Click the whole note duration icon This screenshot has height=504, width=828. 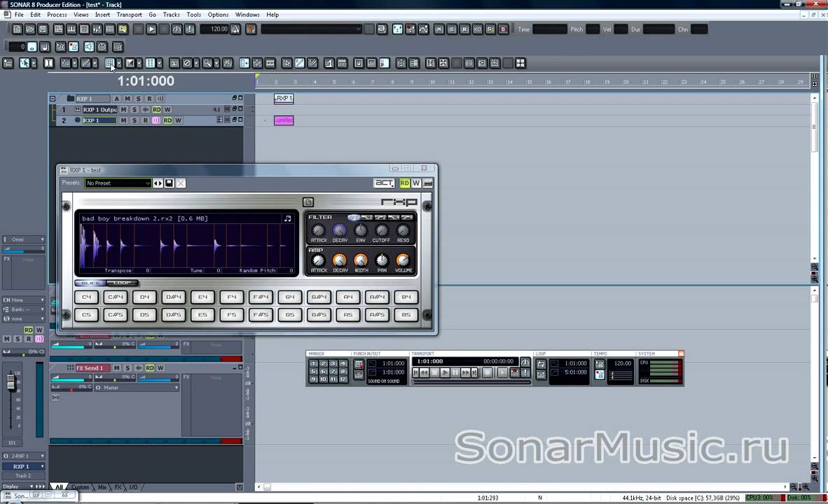(32, 47)
